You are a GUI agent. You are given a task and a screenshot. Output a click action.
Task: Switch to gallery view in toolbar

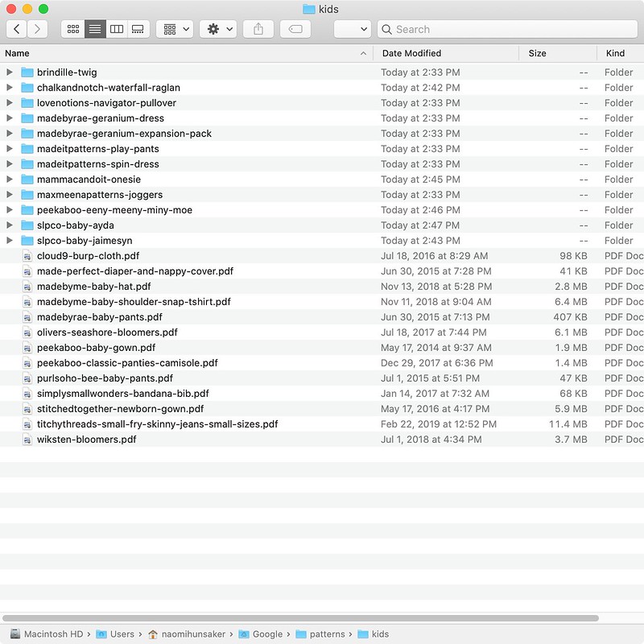138,29
